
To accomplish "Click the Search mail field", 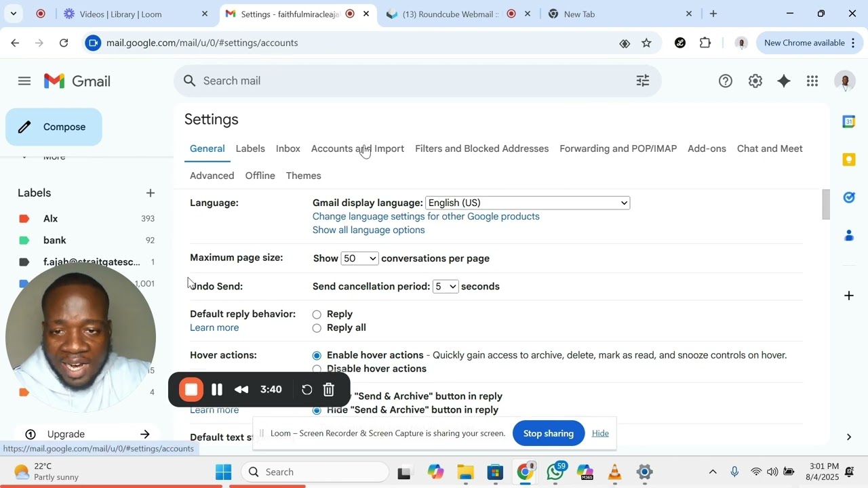I will pyautogui.click(x=417, y=81).
